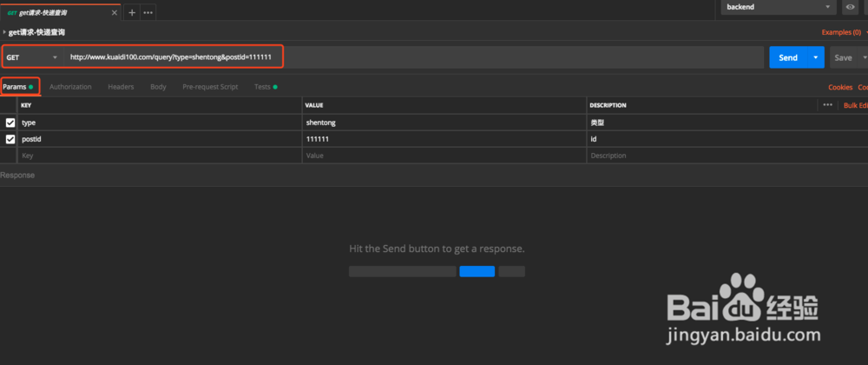The height and width of the screenshot is (365, 868).
Task: Uncheck the type parameter checkbox
Action: point(10,123)
